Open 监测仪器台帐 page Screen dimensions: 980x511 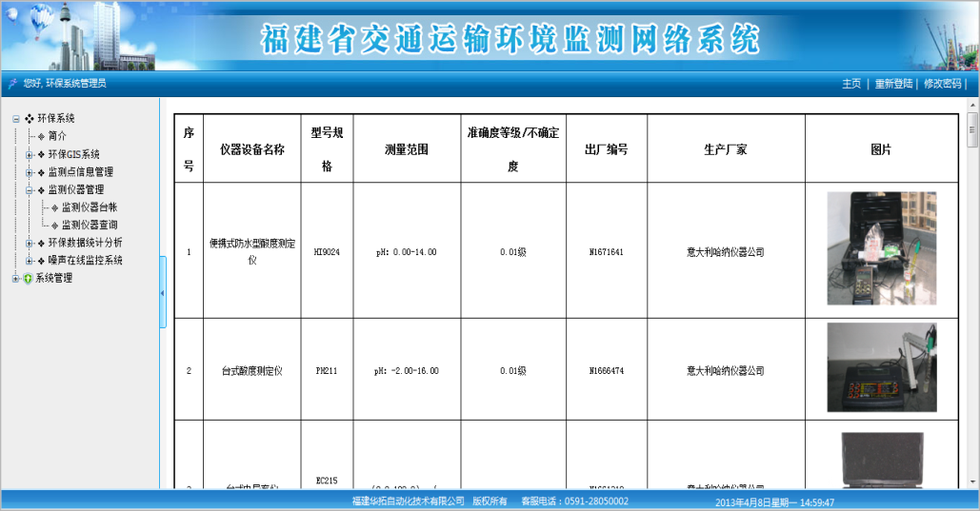coord(90,207)
